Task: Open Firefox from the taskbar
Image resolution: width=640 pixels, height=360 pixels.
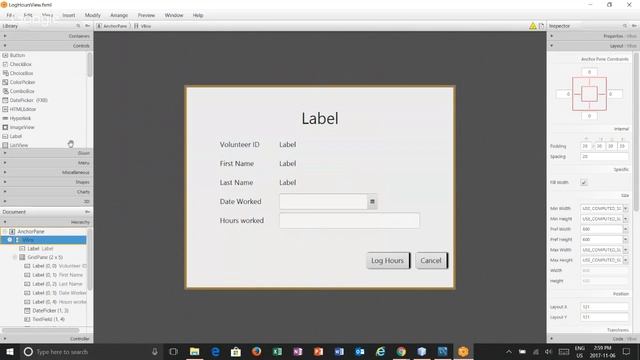Action: click(256, 351)
